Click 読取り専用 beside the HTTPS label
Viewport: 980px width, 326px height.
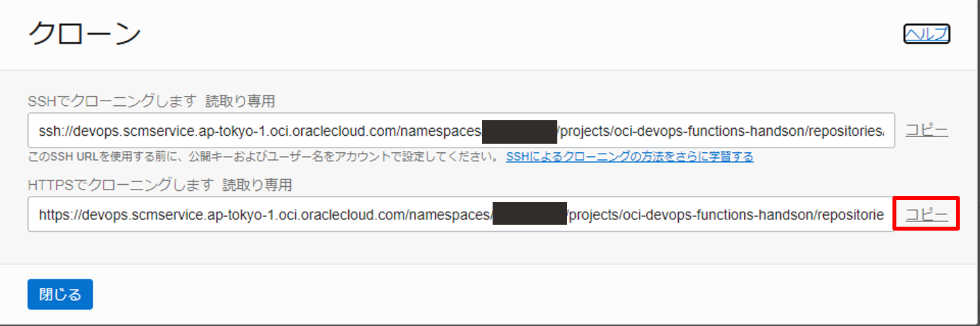pos(257,185)
